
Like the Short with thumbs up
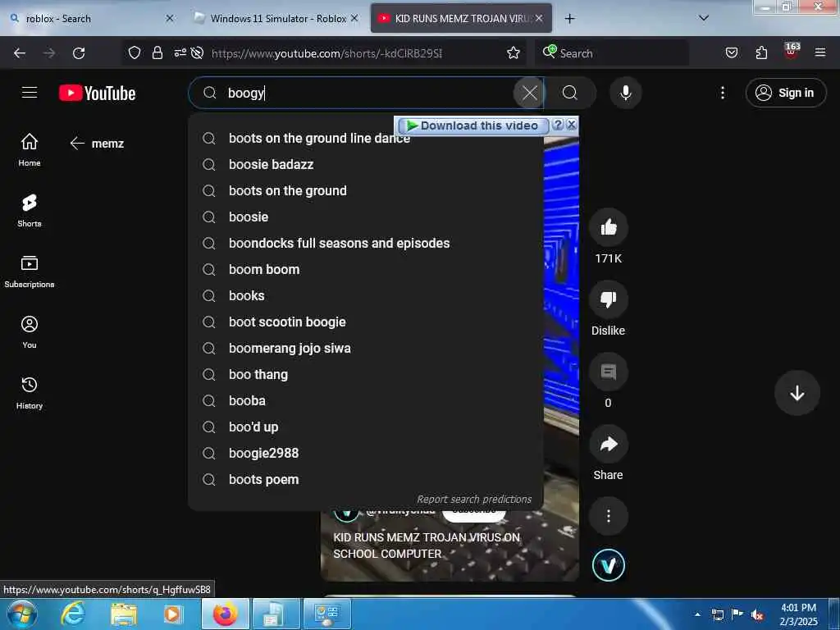coord(608,227)
